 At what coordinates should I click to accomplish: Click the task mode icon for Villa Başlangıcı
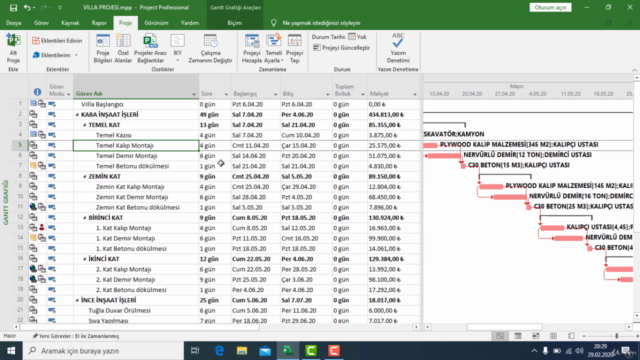click(52, 104)
